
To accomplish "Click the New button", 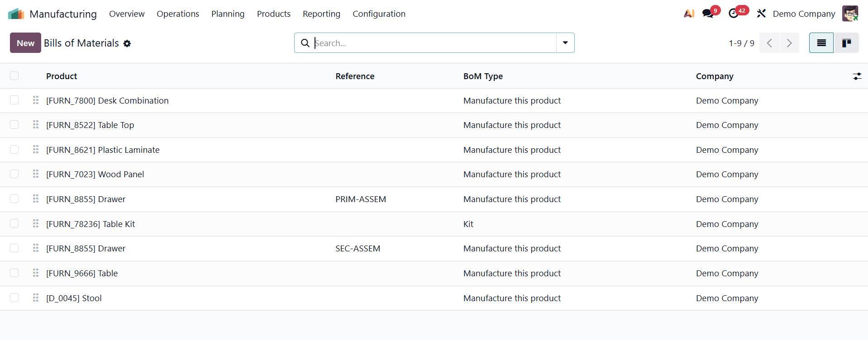I will coord(25,43).
